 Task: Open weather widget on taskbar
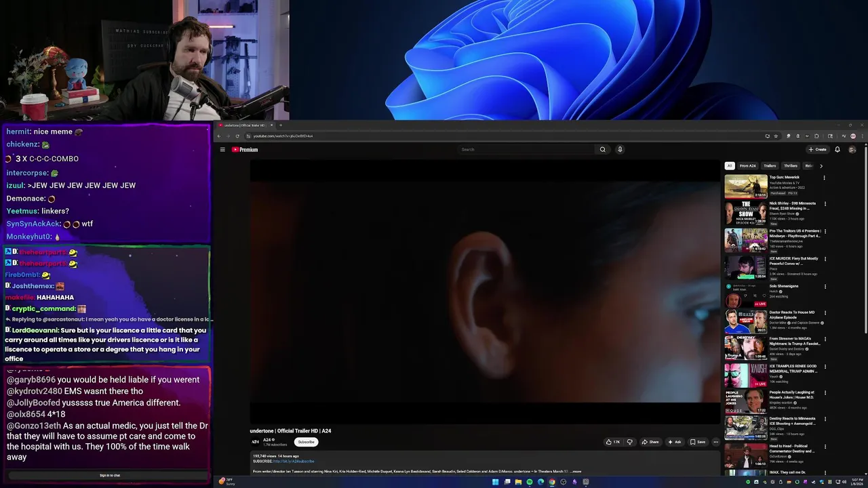click(x=227, y=482)
